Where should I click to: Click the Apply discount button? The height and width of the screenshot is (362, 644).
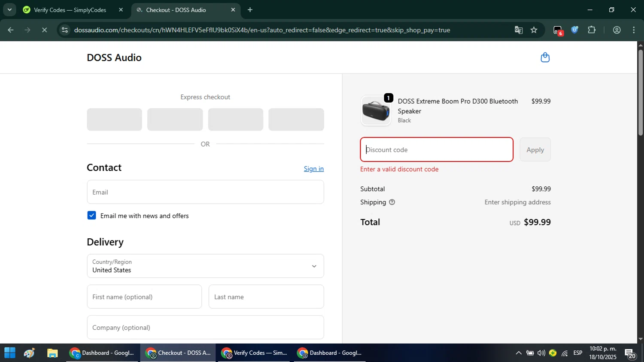pos(535,150)
